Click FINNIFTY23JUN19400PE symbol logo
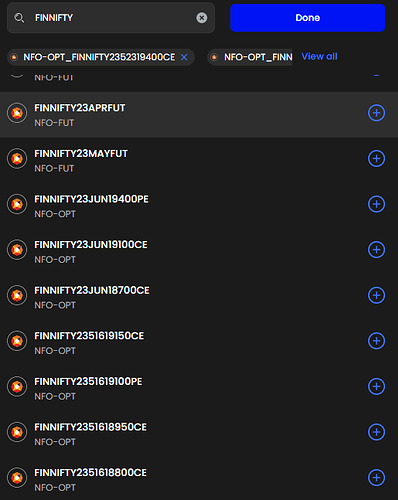 [x=17, y=204]
